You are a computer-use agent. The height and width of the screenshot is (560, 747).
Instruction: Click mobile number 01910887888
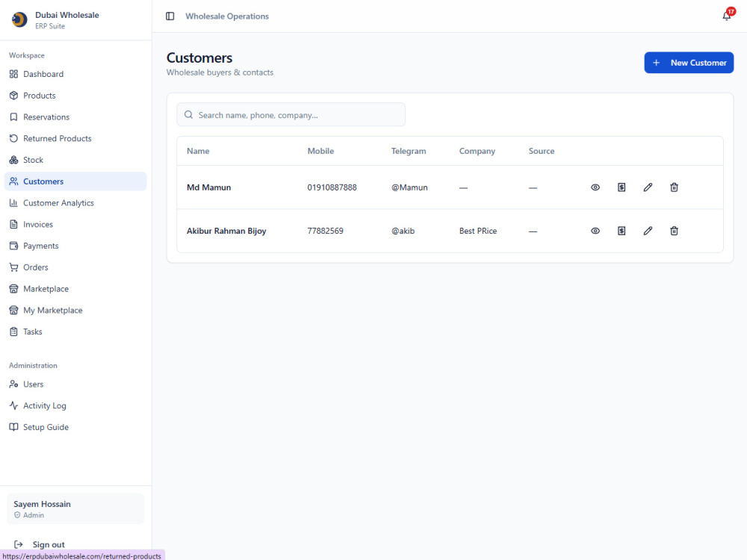(332, 187)
